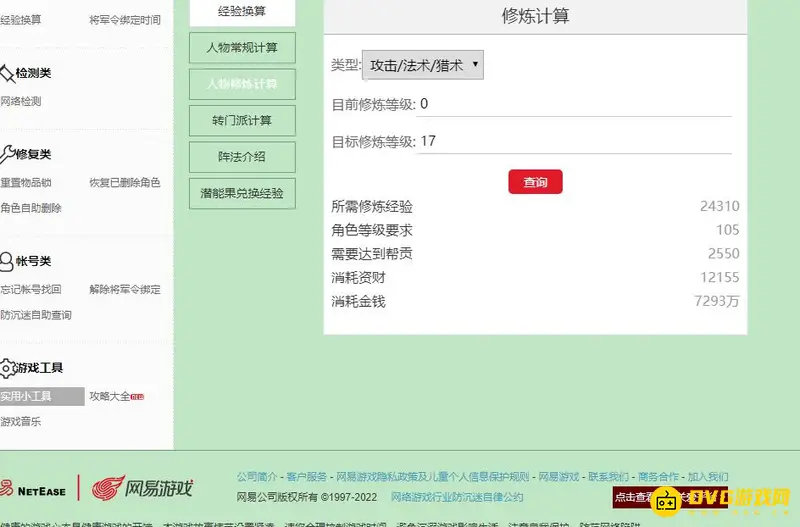The width and height of the screenshot is (800, 527).
Task: Click the 游戏工具 section heading
Action: tap(39, 368)
